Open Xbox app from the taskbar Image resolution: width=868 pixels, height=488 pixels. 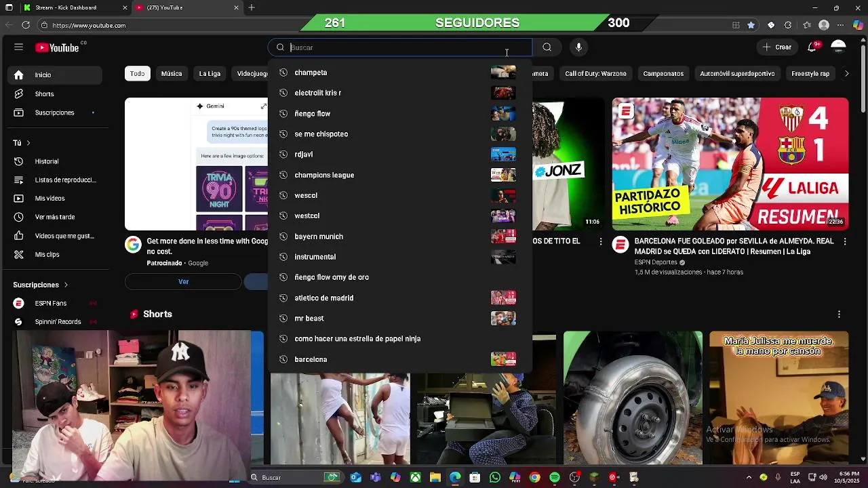415,477
